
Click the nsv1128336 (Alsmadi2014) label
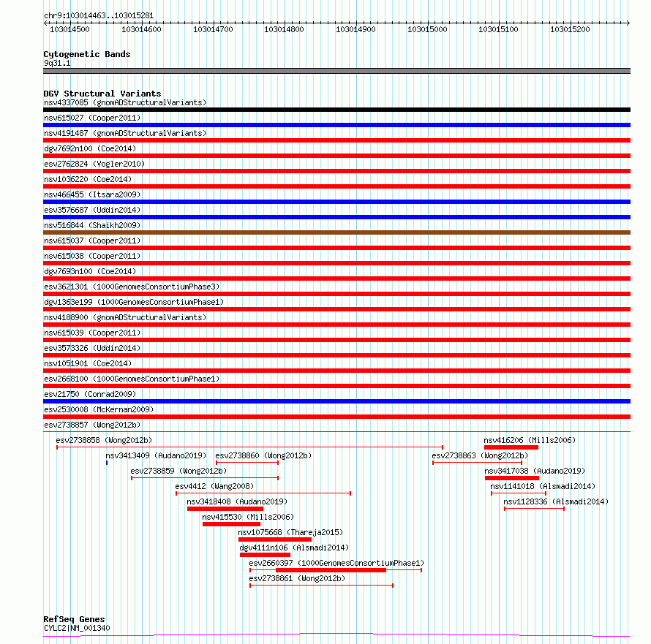[x=556, y=501]
